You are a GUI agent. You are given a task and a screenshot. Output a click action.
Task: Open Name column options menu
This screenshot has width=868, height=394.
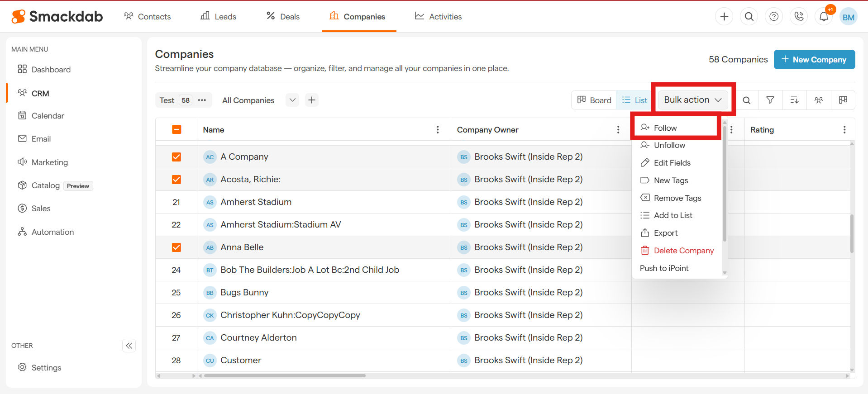point(437,130)
